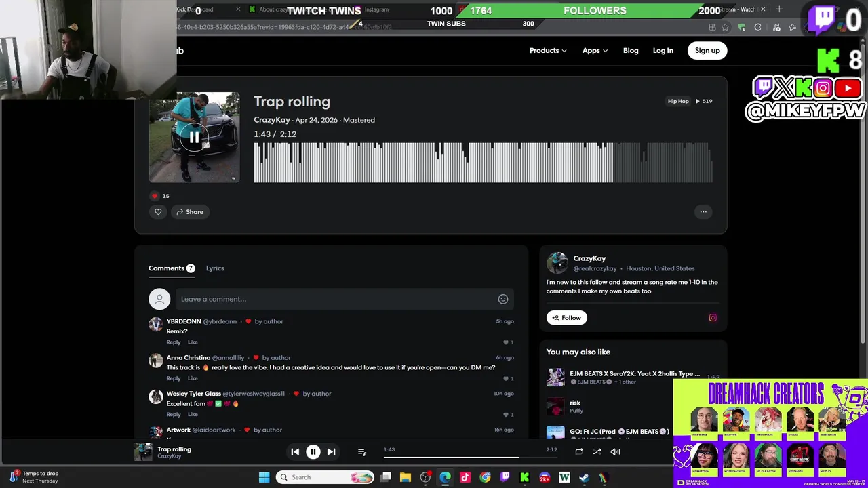Reply to Anna Christina's comment

pos(174,378)
